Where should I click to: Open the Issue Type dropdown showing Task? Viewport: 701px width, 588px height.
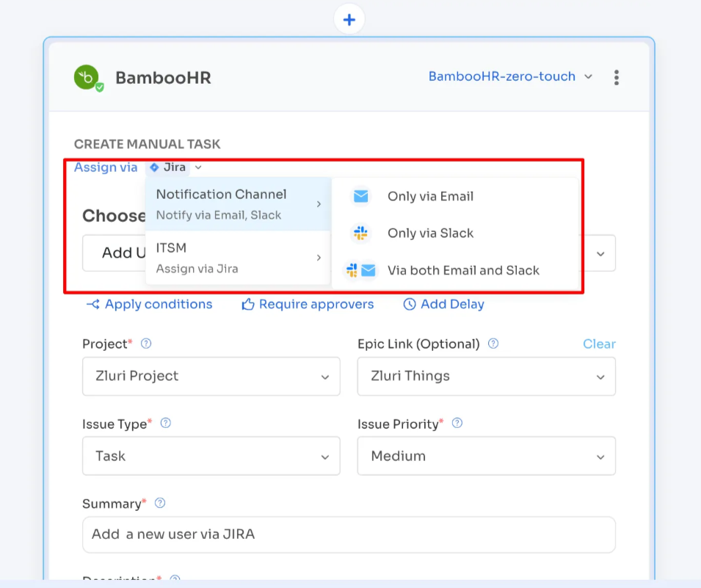(211, 456)
